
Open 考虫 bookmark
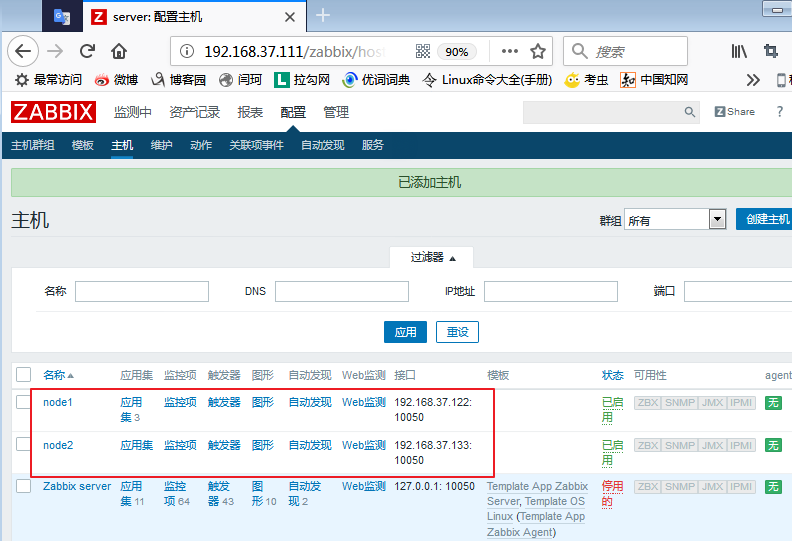pos(586,80)
